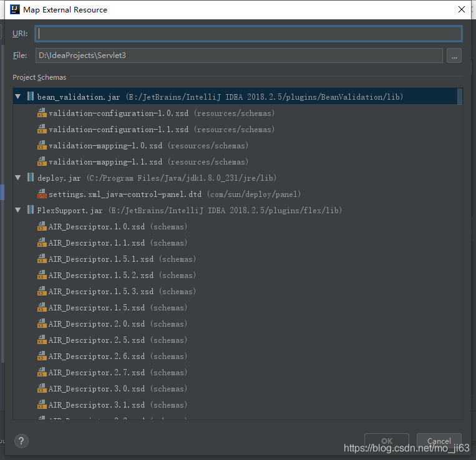Click XSD icon of validation-configuration-1.0.xsd
This screenshot has height=460, width=476.
[x=42, y=113]
